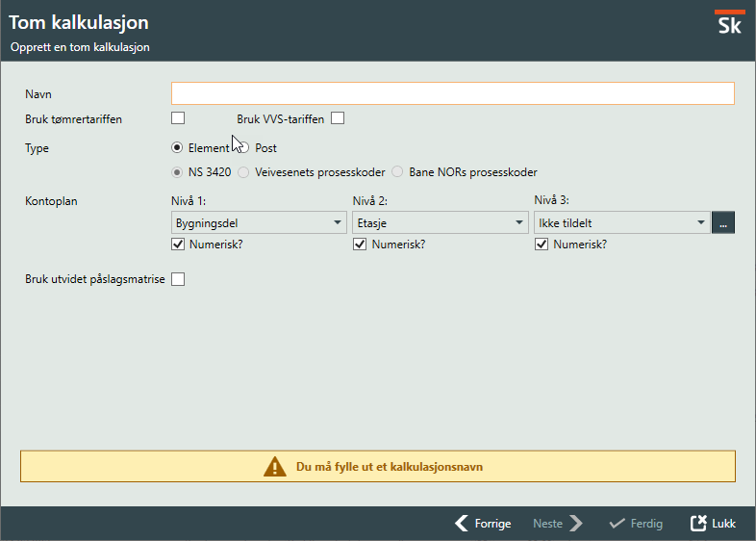This screenshot has width=756, height=541.
Task: Choose Bane NORs prosesskoder radio option
Action: tap(397, 172)
